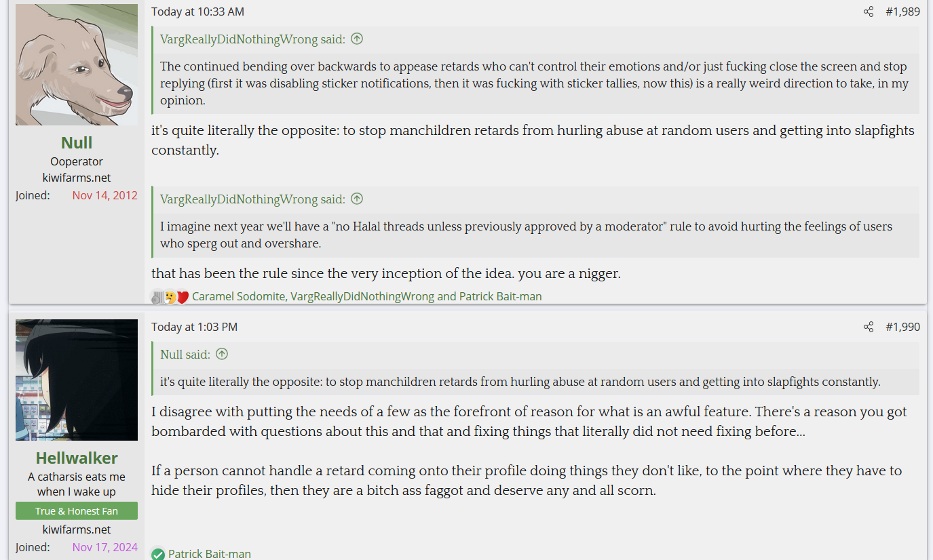Click Today at 1:03 PM timestamp
This screenshot has width=933, height=560.
[x=194, y=327]
